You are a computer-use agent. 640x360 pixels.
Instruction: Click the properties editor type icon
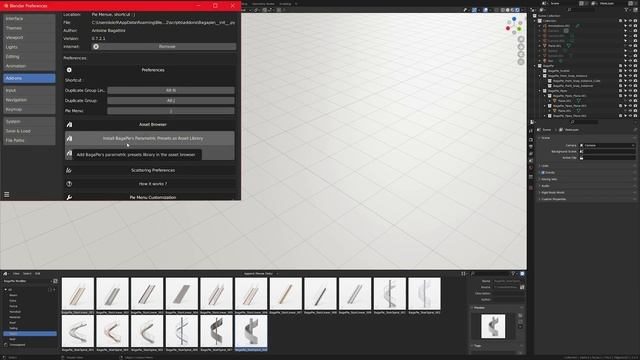coord(532,122)
